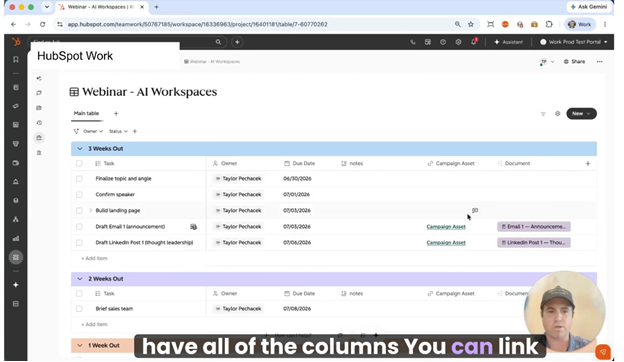624x362 pixels.
Task: Open the New dropdown button
Action: [581, 114]
